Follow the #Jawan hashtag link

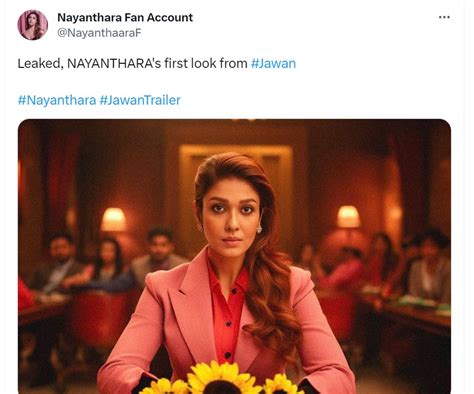[x=273, y=63]
